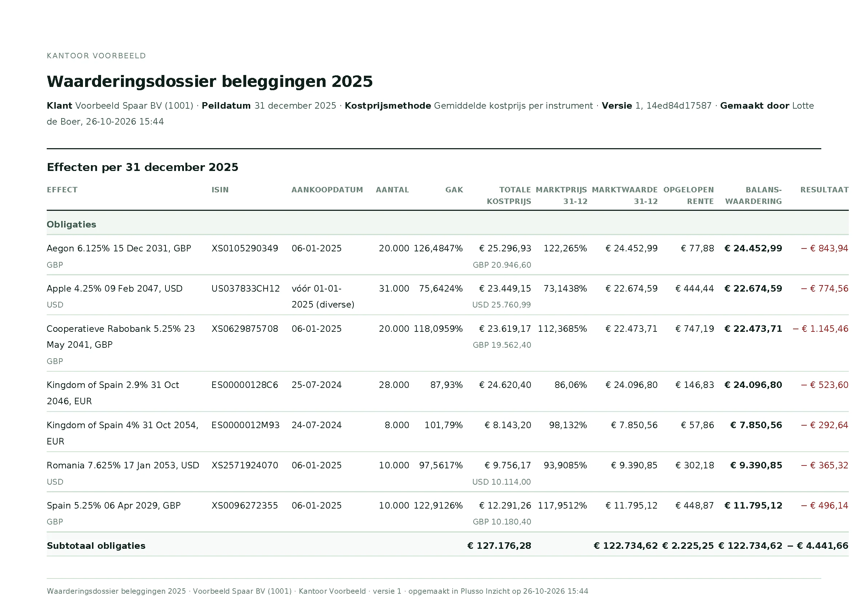868x614 pixels.
Task: Select the amount 'GBP 20.946,60'
Action: [502, 265]
